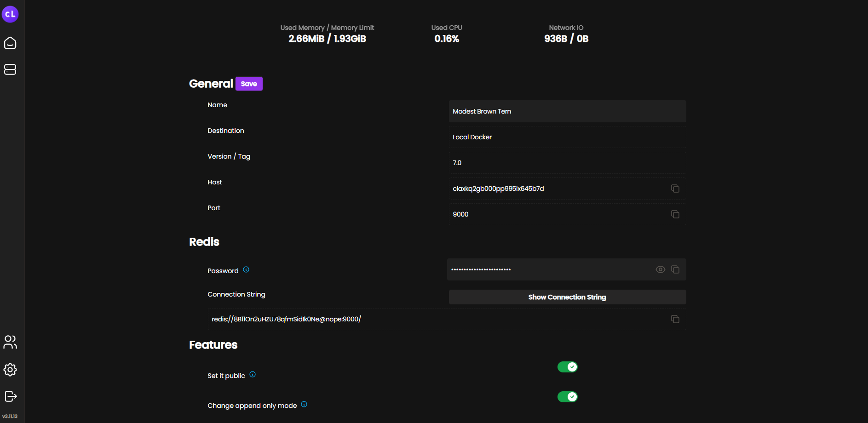This screenshot has height=423, width=868.
Task: Open the Teams sidebar icon
Action: 10,342
